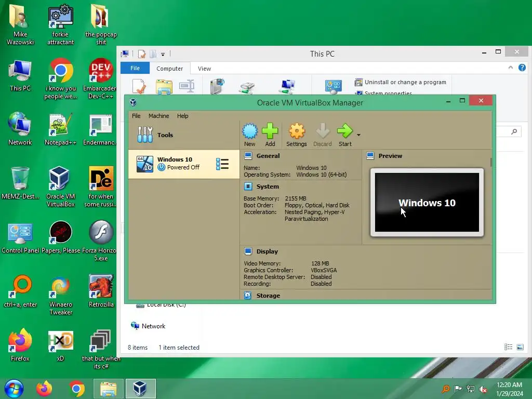Click the muted volume tray icon
Image resolution: width=532 pixels, height=399 pixels.
click(483, 389)
